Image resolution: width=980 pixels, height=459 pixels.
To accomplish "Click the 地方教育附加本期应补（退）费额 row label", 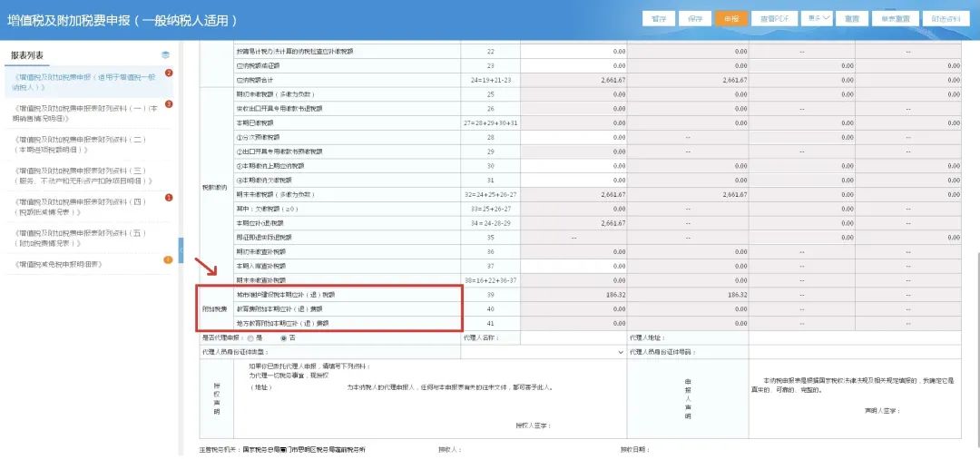I will pyautogui.click(x=282, y=324).
